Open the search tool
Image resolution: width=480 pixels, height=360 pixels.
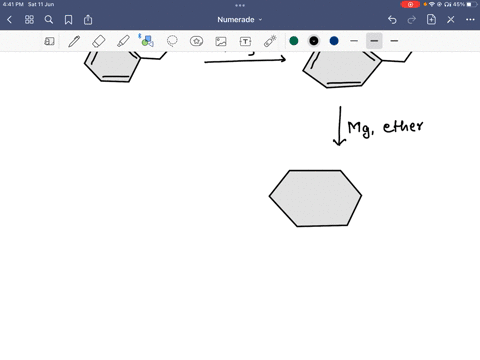(x=49, y=20)
